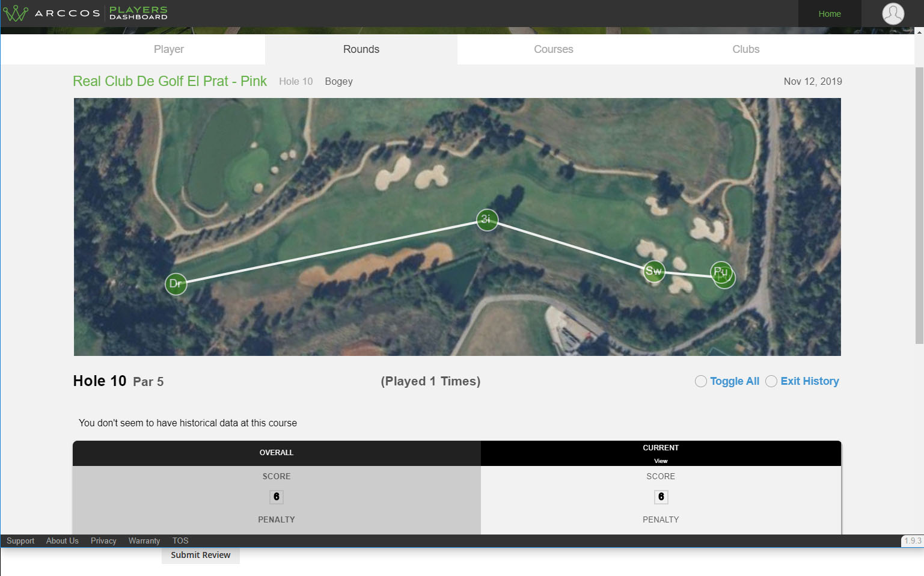Click the Home button in header
This screenshot has height=576, width=924.
[829, 14]
